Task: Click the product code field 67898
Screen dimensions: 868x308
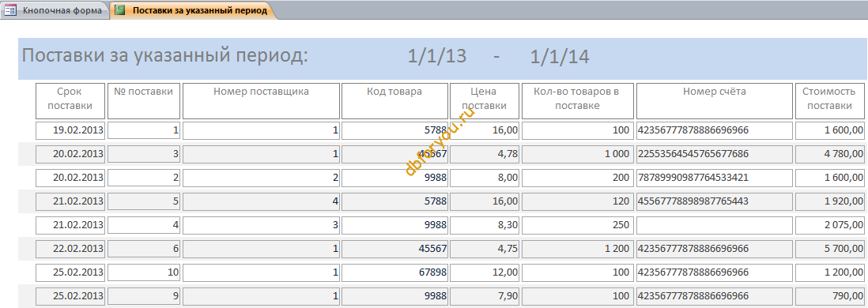Action: pyautogui.click(x=394, y=272)
